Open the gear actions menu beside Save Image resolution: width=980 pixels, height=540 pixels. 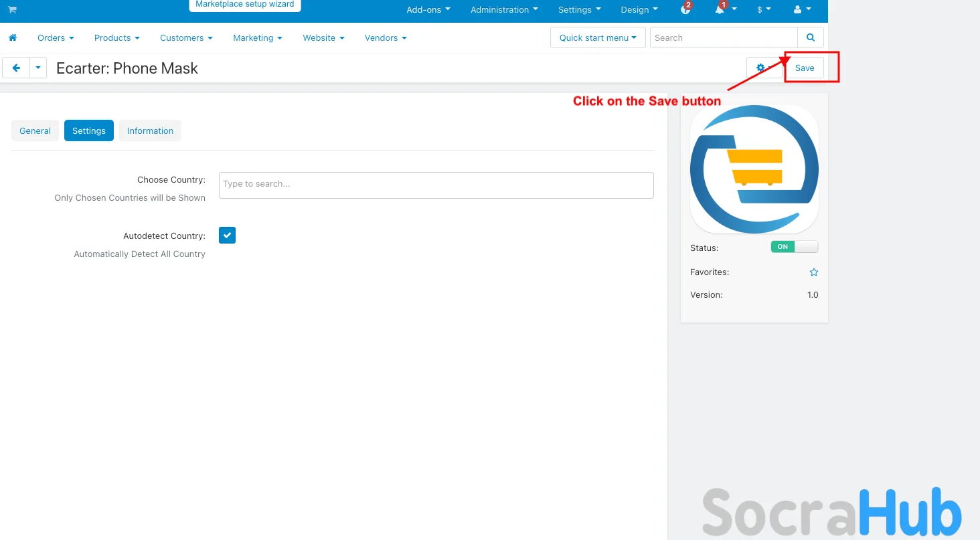pos(764,68)
